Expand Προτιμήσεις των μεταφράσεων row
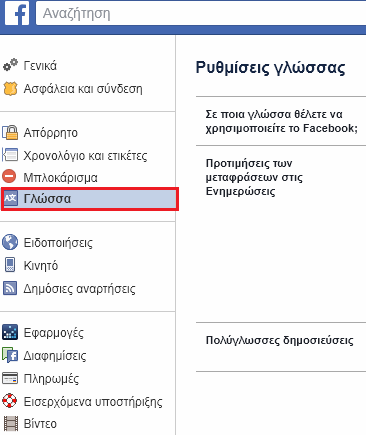 [x=281, y=178]
